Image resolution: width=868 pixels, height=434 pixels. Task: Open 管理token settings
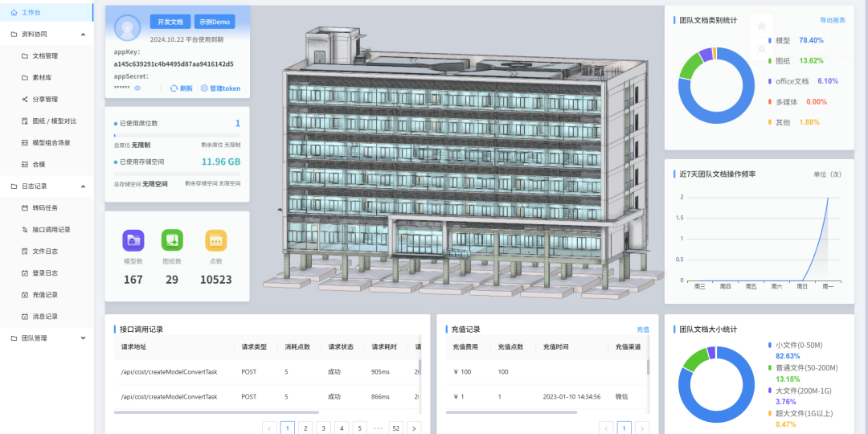[220, 88]
